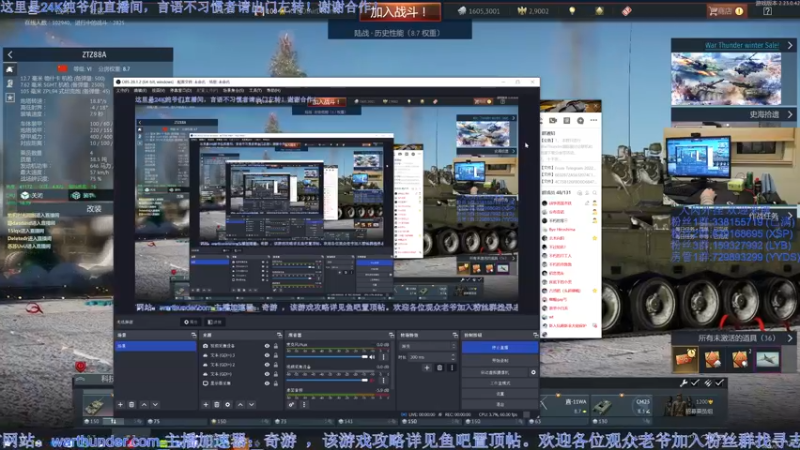Toggle lock on 视频采集设备 source

click(x=276, y=346)
